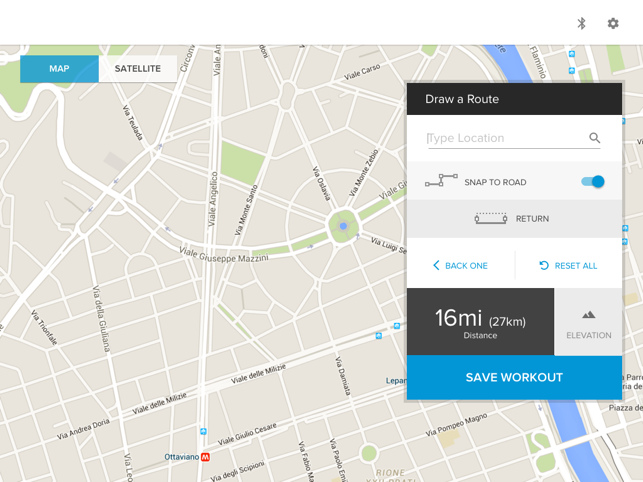Click the snap to road path icon
The image size is (643, 482).
coord(441,180)
